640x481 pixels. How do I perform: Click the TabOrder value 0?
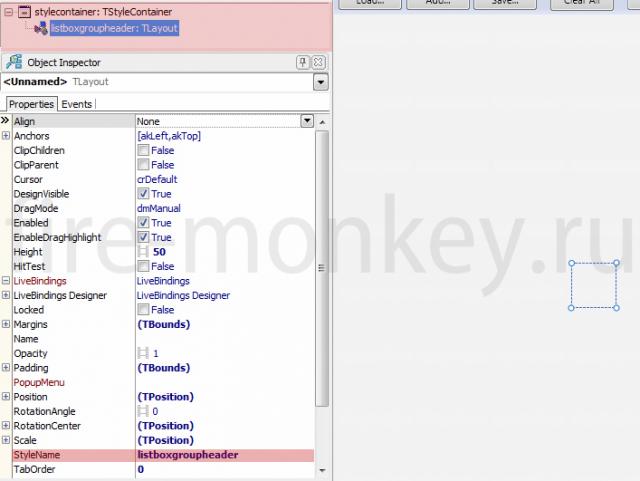coord(141,470)
